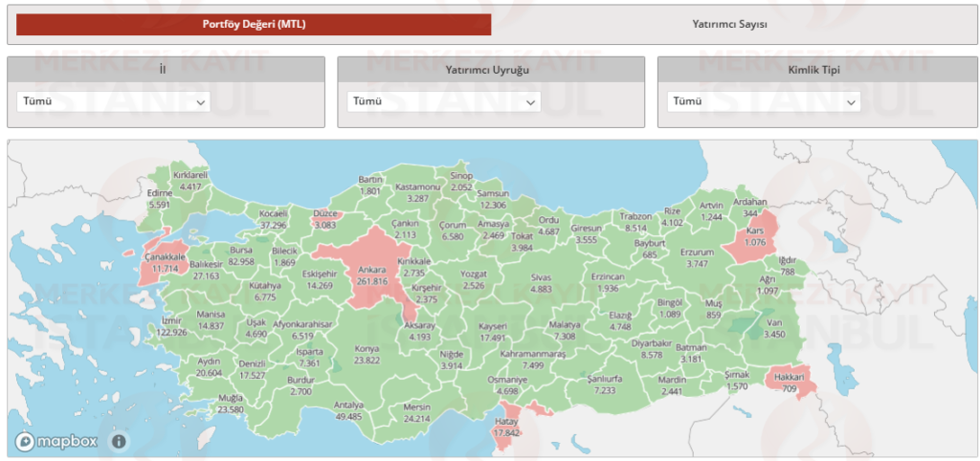Click Kahramanmaraş label showing 7.499
This screenshot has width=980, height=461.
(532, 360)
